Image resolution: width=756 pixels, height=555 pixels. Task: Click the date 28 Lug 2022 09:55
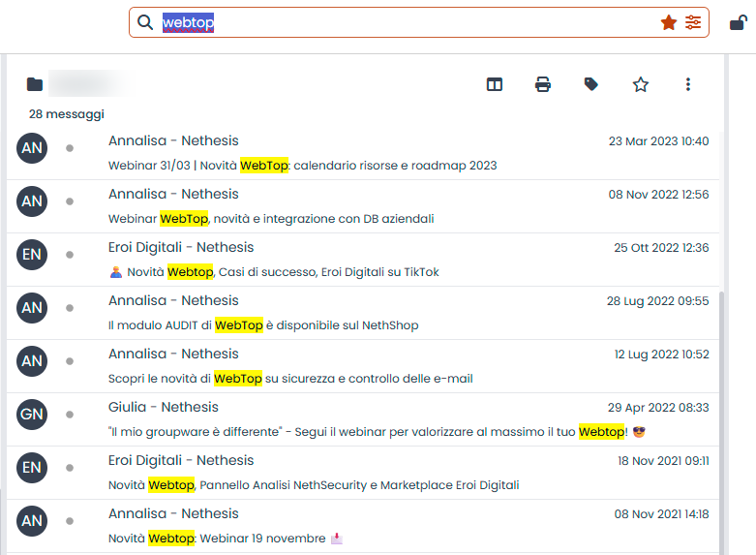pyautogui.click(x=657, y=301)
